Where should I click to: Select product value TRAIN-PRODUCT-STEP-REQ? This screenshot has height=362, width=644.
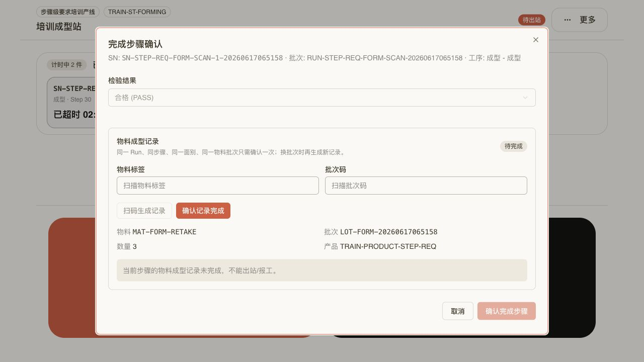point(388,246)
